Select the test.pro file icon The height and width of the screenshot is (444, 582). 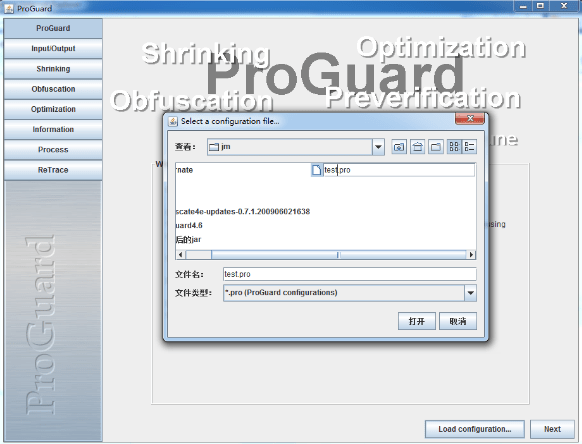pos(316,170)
